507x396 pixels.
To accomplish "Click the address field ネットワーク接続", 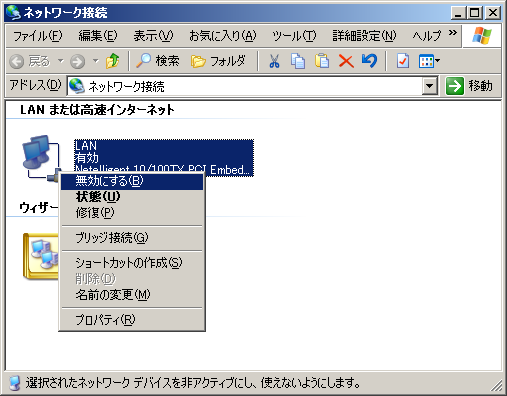I will [x=245, y=86].
